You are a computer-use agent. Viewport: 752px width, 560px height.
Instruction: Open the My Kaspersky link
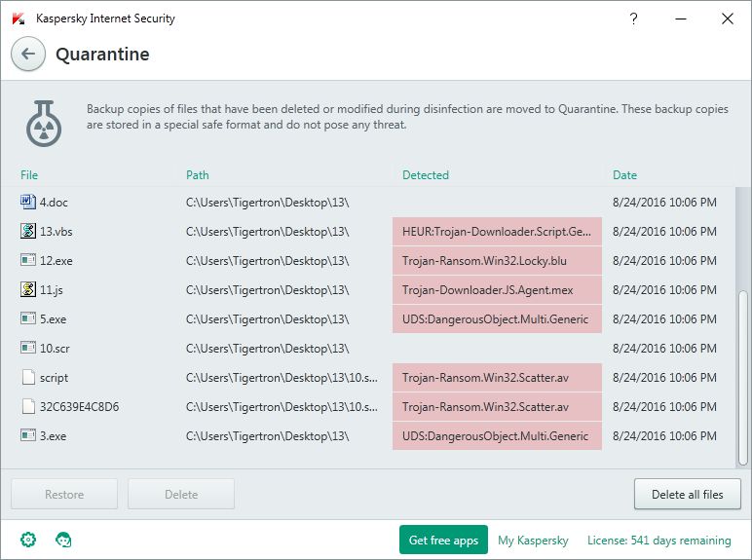[x=533, y=540]
